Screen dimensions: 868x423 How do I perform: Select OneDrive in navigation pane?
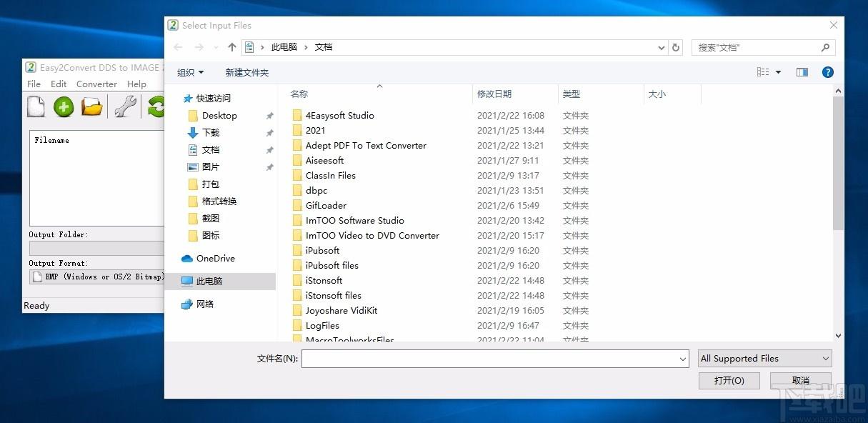click(215, 258)
